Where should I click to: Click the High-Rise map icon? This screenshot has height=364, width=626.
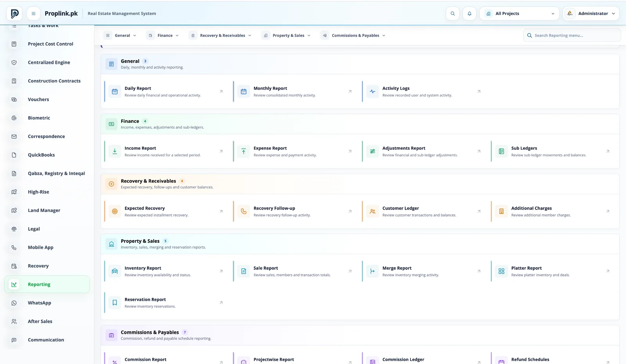[x=14, y=192]
